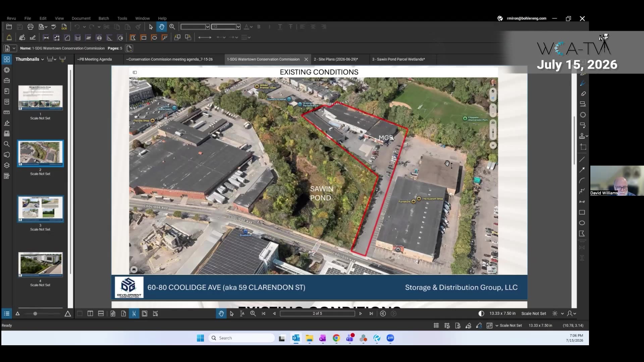Choose the Select arrow tool in top toolbar
This screenshot has height=362, width=644.
tap(151, 27)
